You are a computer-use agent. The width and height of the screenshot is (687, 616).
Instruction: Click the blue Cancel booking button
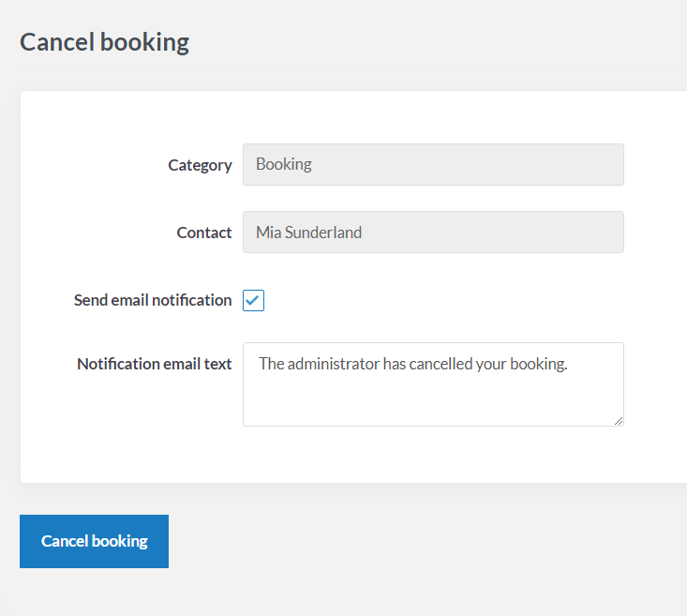click(x=94, y=541)
